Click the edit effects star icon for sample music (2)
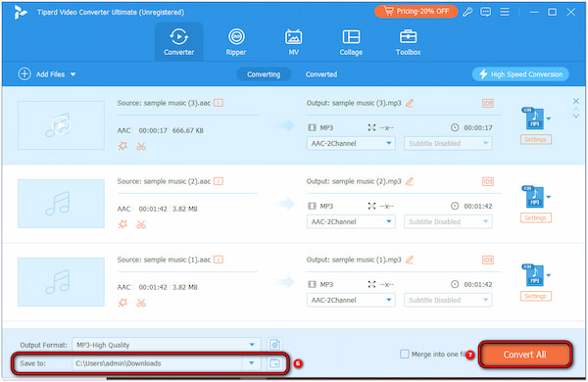This screenshot has width=588, height=382. [122, 224]
